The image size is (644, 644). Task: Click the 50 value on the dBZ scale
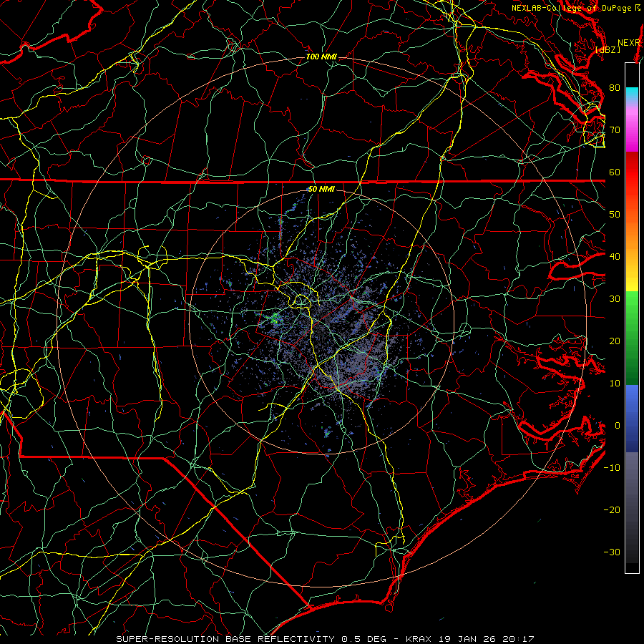[615, 215]
